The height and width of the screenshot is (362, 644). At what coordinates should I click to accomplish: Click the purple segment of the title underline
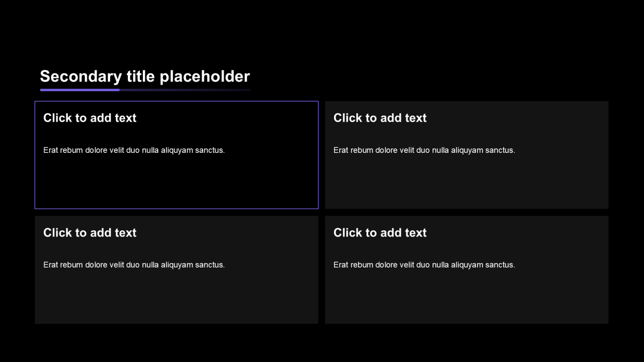[x=79, y=90]
